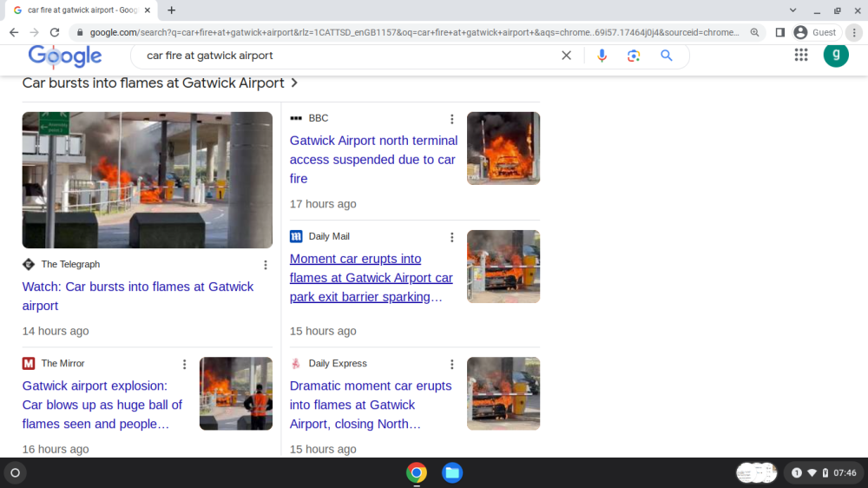868x488 pixels.
Task: Open the ChromeOS launcher button
Action: (16, 473)
